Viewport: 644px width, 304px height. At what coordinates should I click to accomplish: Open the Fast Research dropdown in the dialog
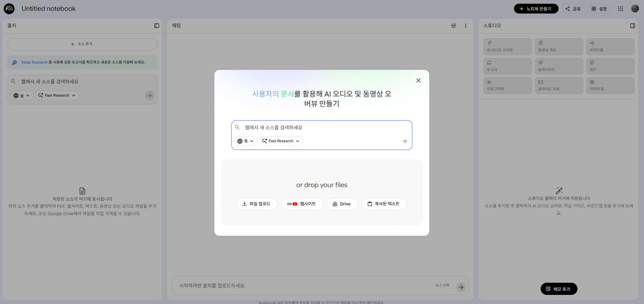click(281, 141)
